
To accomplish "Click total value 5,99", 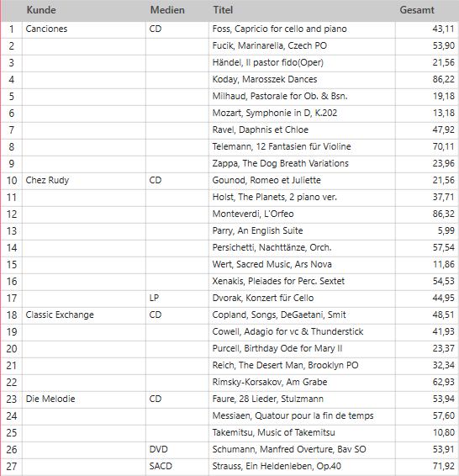I will [x=427, y=231].
